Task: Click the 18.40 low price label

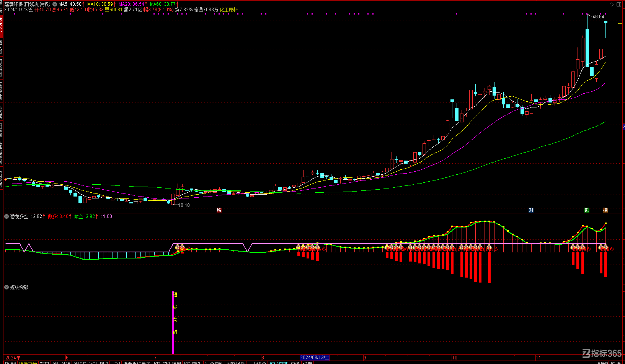Action: (x=184, y=205)
